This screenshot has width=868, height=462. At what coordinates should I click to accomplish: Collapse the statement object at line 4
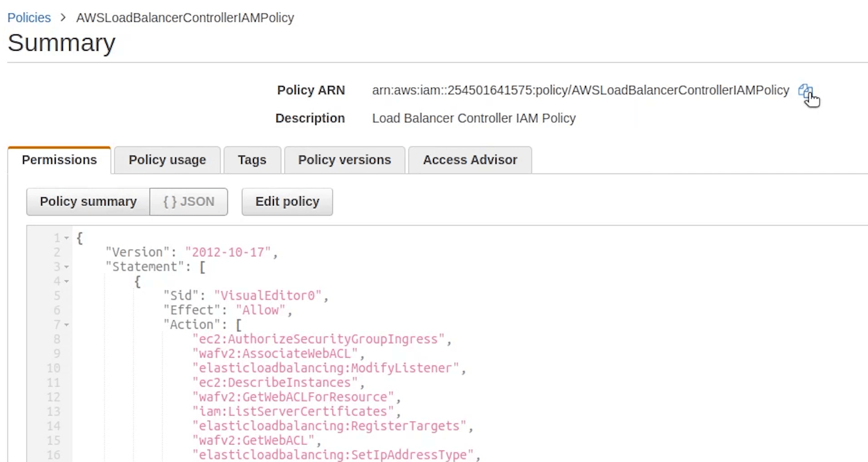click(67, 281)
